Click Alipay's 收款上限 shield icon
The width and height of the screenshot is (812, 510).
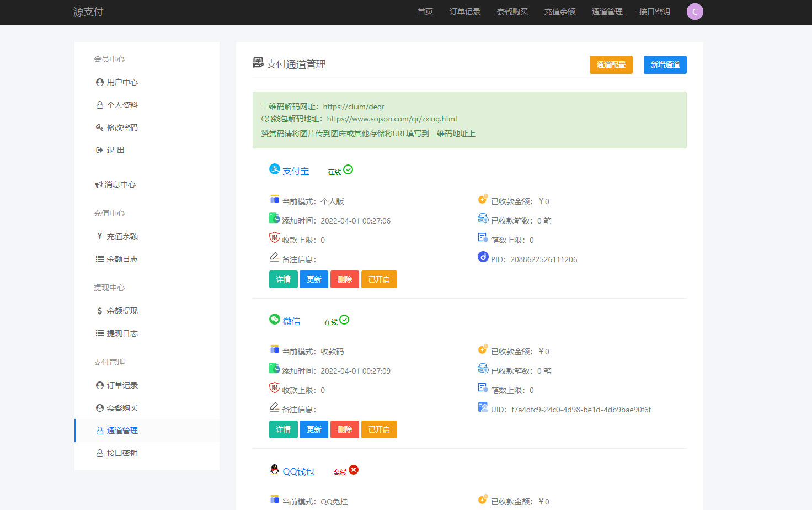274,237
